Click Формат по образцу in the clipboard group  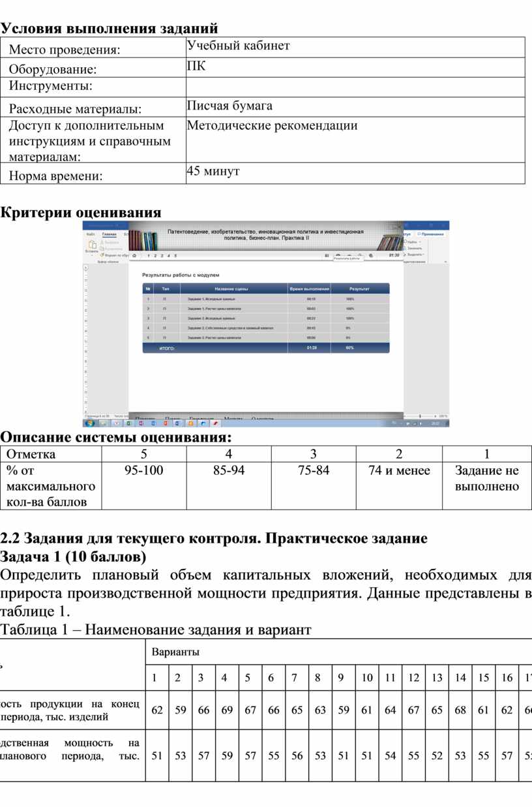point(114,254)
